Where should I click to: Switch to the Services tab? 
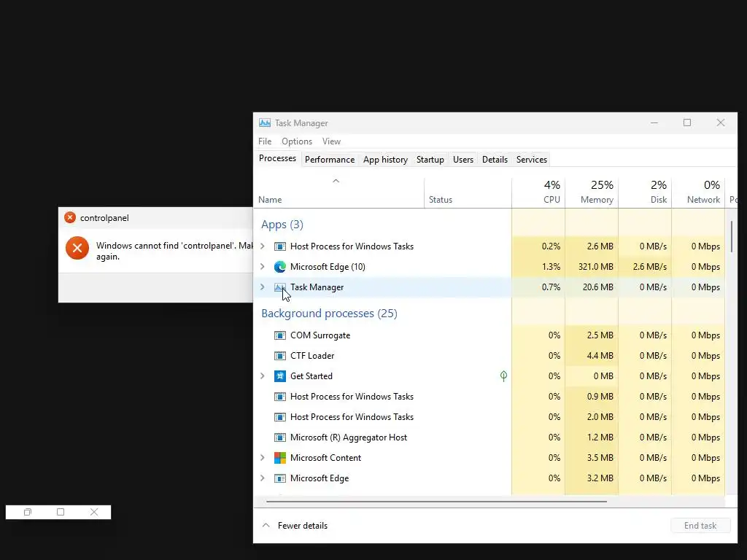tap(532, 160)
